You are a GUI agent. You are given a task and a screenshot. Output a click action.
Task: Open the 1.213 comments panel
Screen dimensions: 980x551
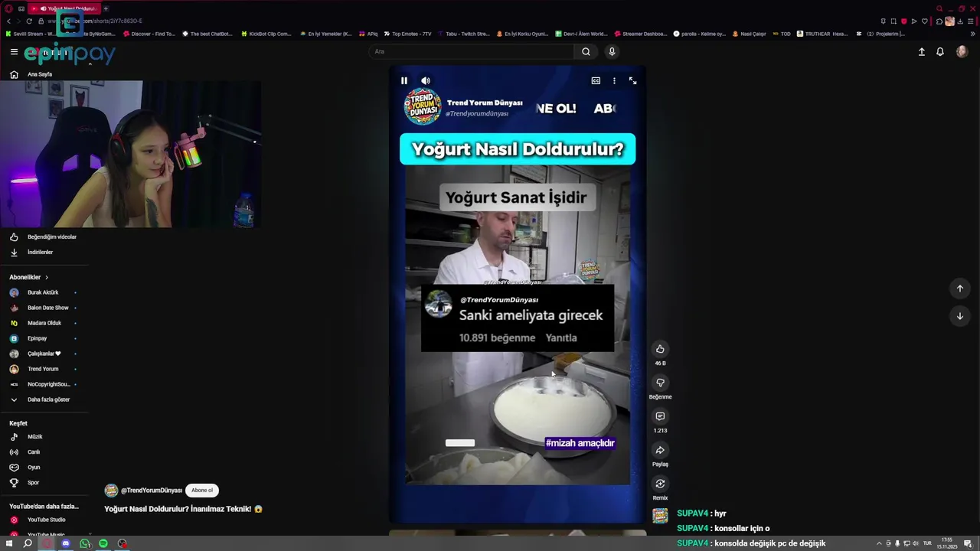point(660,416)
